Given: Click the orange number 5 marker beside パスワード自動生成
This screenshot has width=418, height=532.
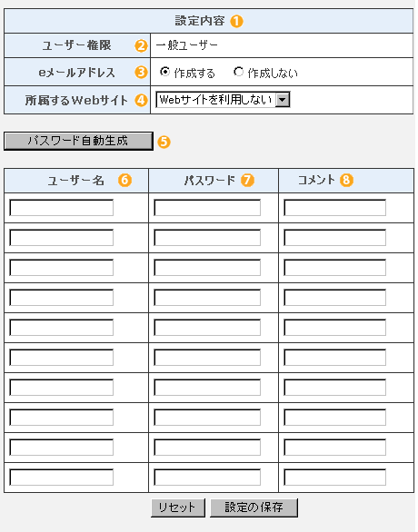Looking at the screenshot, I should (164, 142).
